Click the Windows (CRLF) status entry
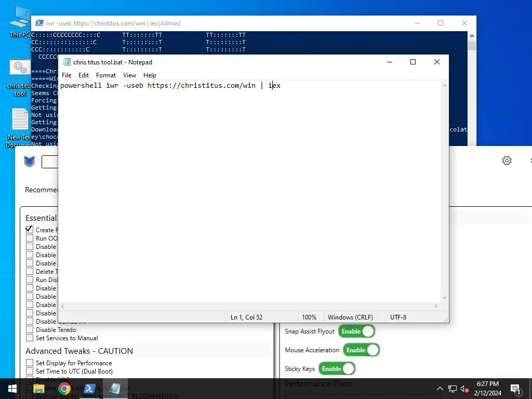Image resolution: width=532 pixels, height=399 pixels. pos(350,317)
